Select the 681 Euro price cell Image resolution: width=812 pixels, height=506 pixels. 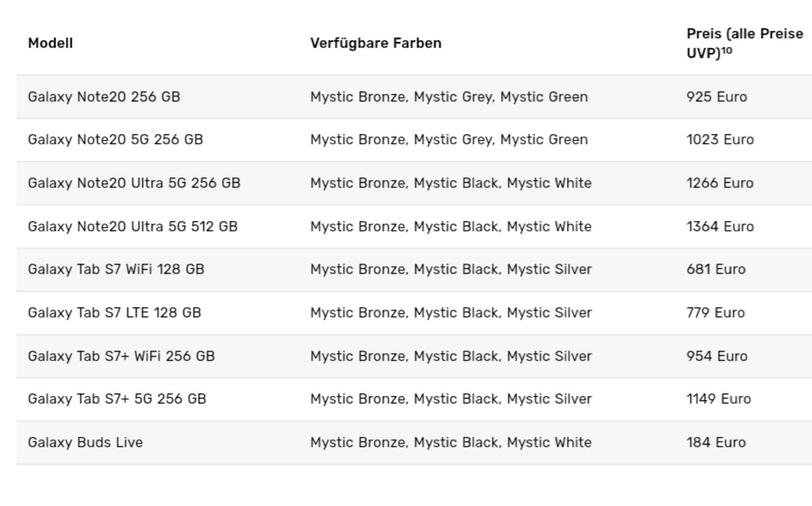coord(716,270)
